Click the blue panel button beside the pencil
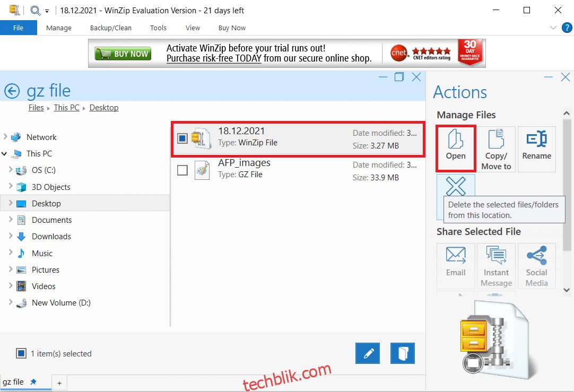Image resolution: width=574 pixels, height=392 pixels. click(x=402, y=353)
